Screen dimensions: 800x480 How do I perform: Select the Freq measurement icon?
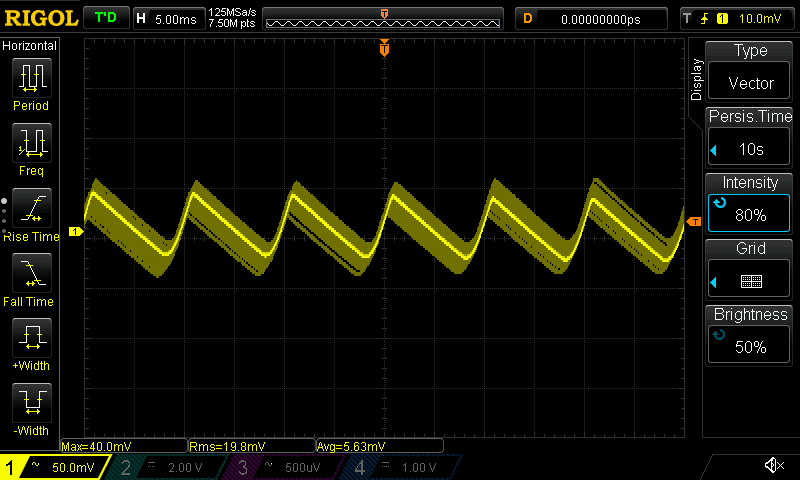(x=32, y=142)
